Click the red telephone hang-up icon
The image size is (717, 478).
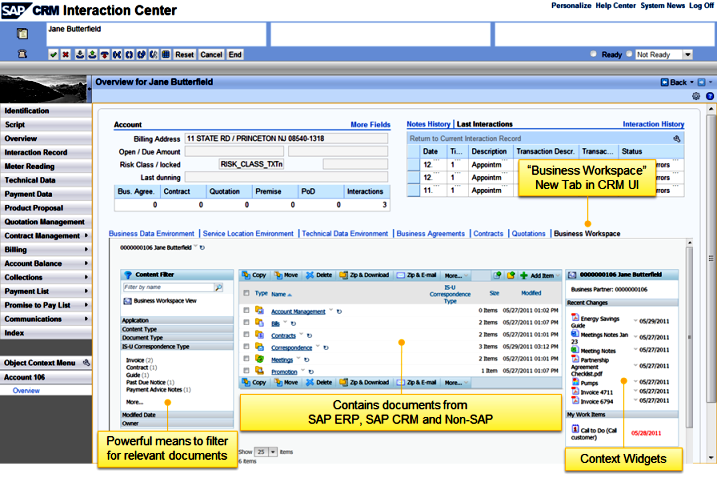coord(104,54)
